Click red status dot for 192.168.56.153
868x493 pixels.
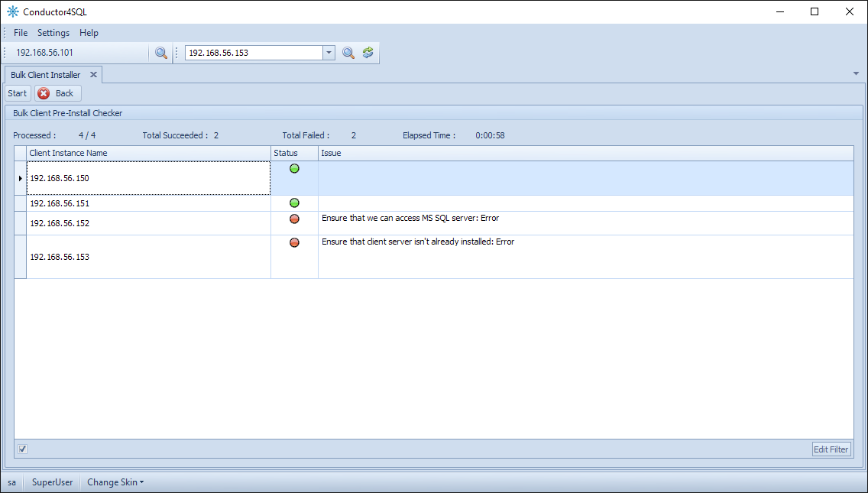tap(294, 242)
